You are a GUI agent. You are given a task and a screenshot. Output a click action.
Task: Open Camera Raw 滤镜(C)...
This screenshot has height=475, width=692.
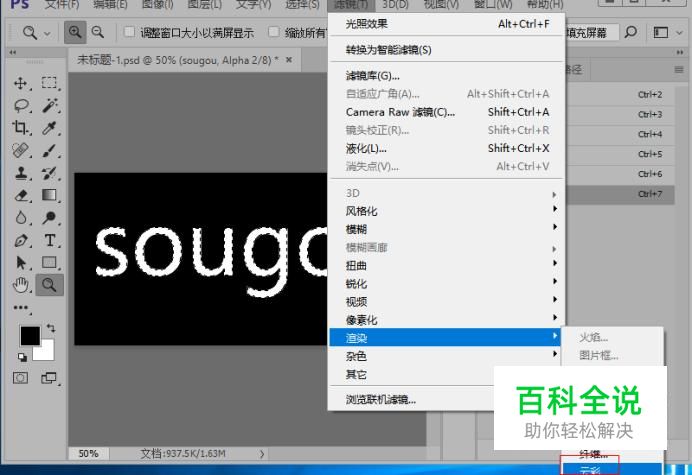point(447,112)
